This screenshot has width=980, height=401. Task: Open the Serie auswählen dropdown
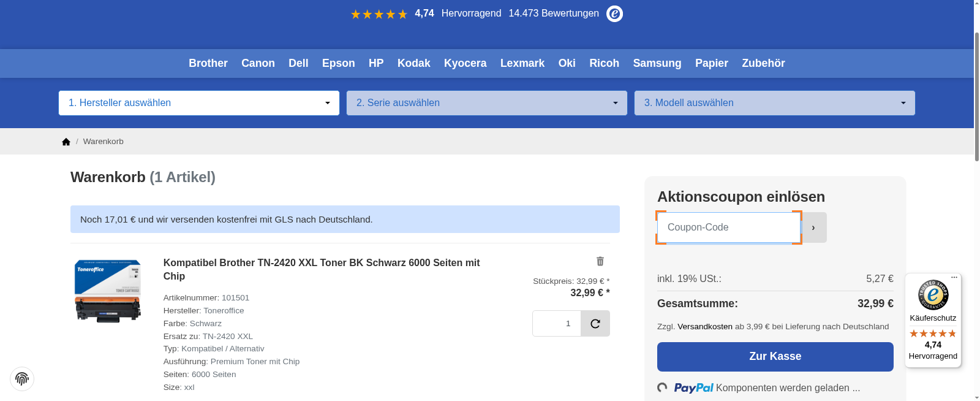487,103
